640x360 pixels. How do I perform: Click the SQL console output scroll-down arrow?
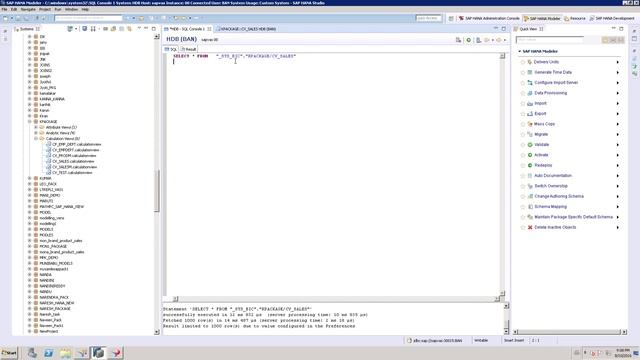point(506,331)
